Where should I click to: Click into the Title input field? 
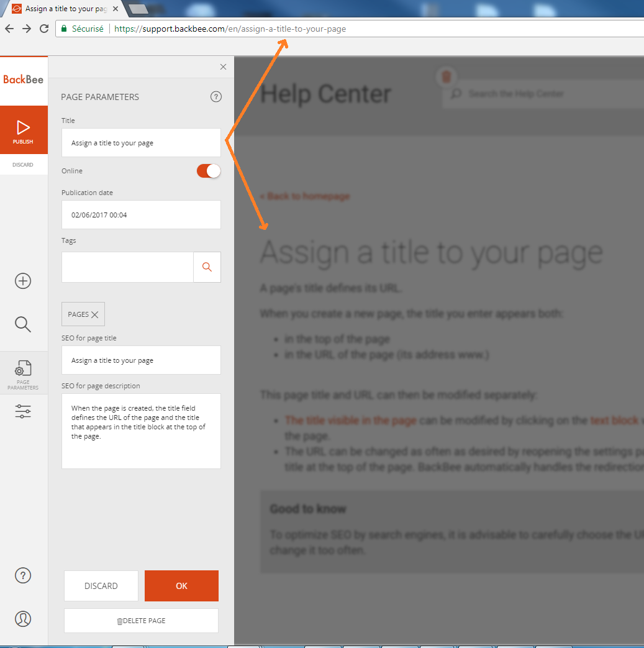pos(141,142)
